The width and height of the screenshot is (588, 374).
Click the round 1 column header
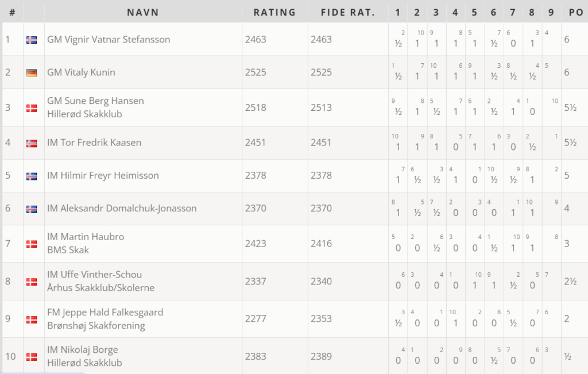(398, 12)
